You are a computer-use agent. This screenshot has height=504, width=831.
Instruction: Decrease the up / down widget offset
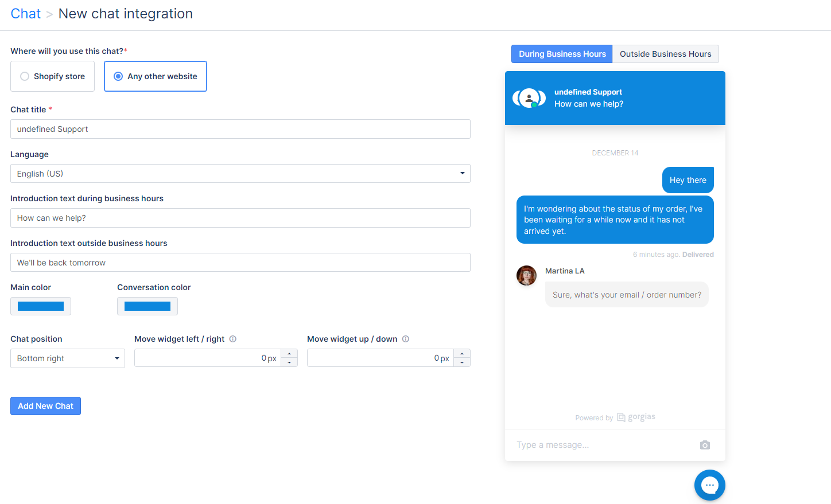pos(462,362)
